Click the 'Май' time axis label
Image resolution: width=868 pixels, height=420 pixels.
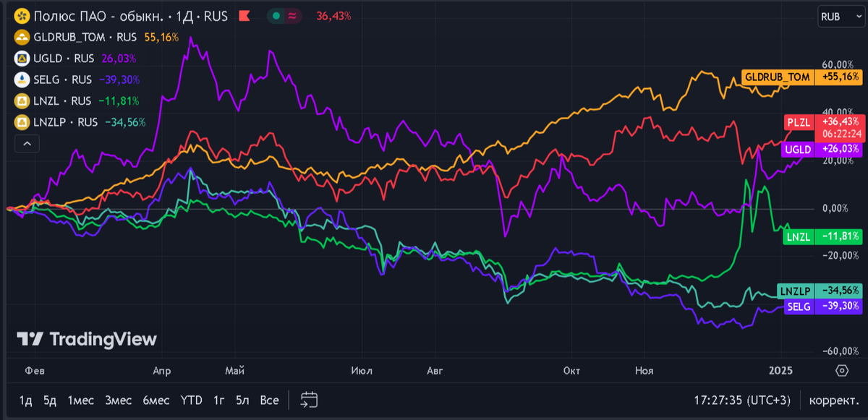[234, 371]
